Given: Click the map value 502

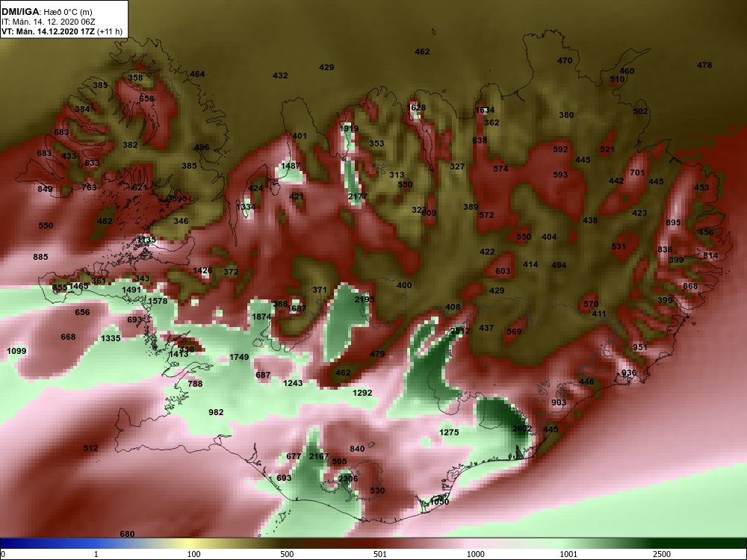Looking at the screenshot, I should [x=640, y=111].
